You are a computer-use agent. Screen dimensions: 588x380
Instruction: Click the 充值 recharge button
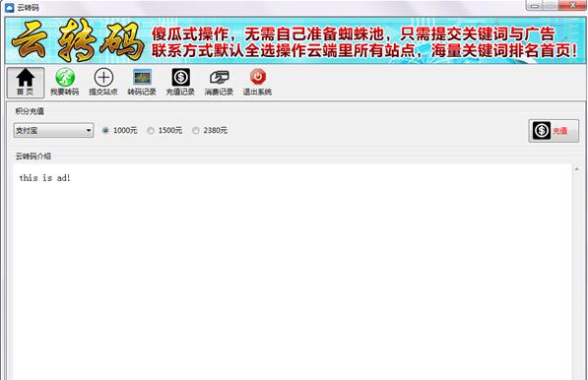554,131
